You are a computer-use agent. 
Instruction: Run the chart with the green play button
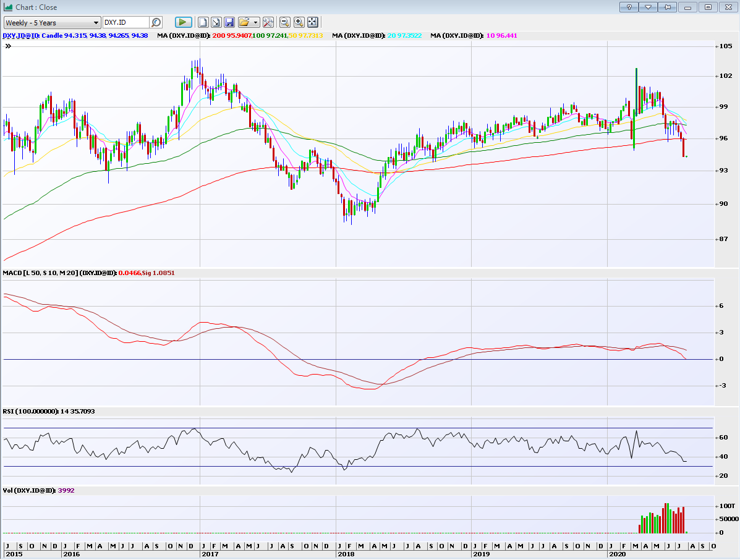[x=183, y=22]
